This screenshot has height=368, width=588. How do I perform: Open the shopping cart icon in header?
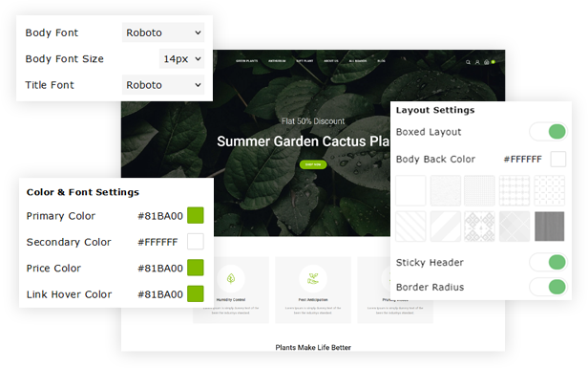487,62
